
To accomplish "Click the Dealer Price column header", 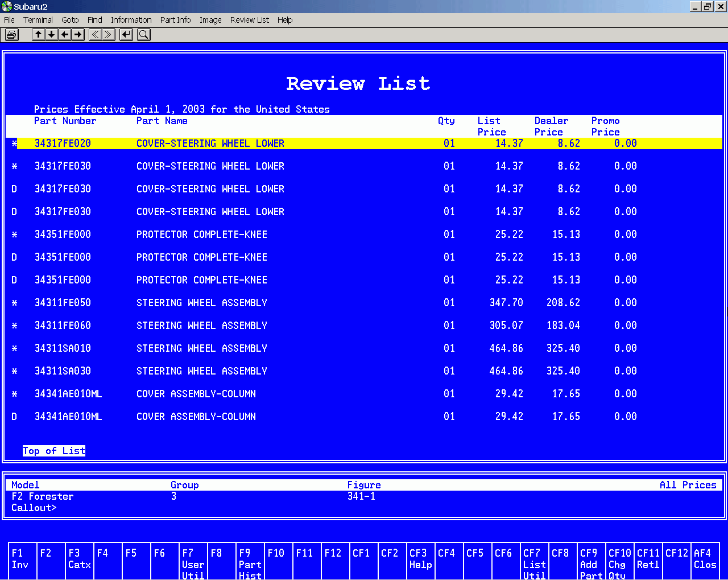I will click(551, 126).
